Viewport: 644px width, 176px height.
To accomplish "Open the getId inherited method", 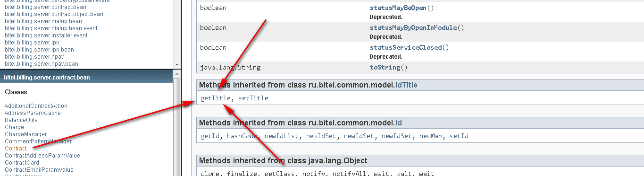I will (x=210, y=136).
